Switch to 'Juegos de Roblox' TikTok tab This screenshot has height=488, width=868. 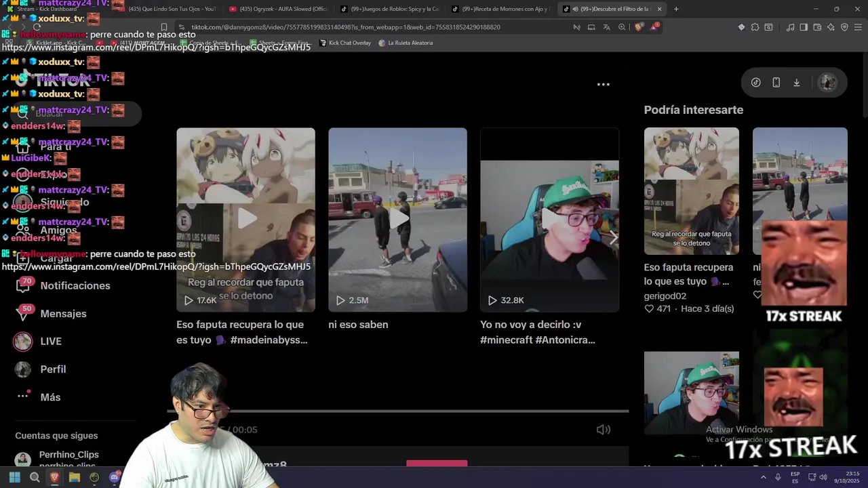click(x=390, y=9)
